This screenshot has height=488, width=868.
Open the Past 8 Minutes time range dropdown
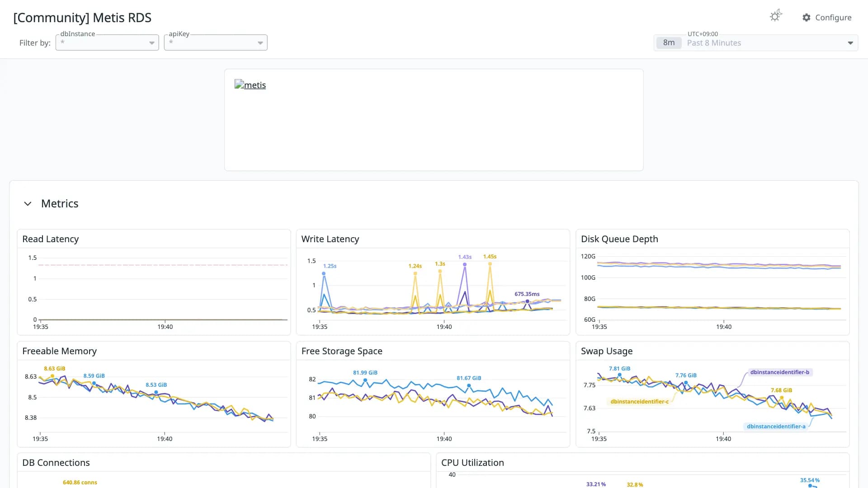tap(756, 43)
